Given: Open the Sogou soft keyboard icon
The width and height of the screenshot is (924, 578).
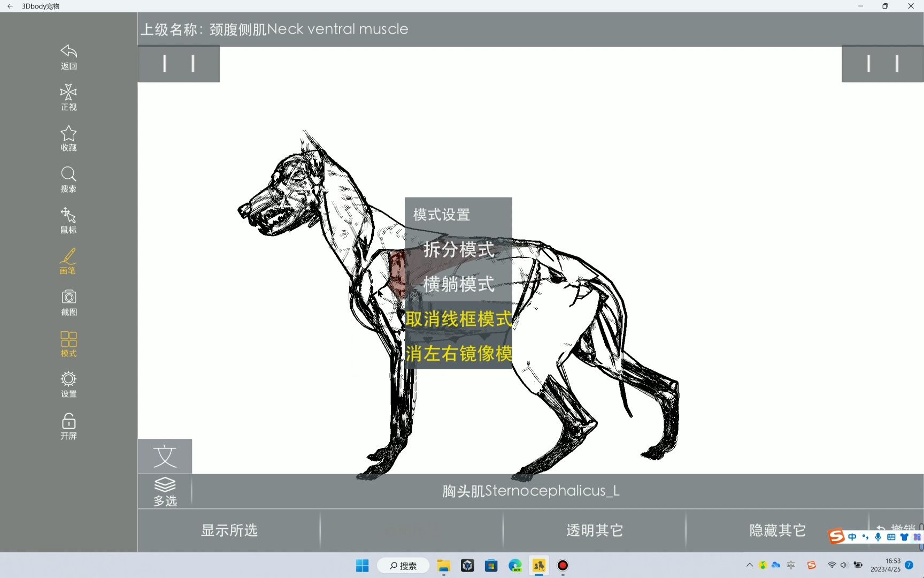Looking at the screenshot, I should pyautogui.click(x=891, y=537).
